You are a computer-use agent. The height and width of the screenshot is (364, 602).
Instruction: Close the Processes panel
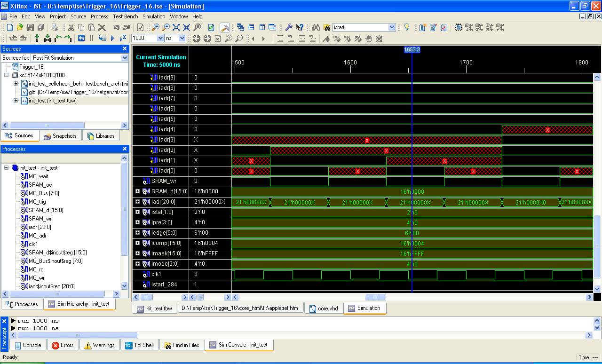coord(125,149)
